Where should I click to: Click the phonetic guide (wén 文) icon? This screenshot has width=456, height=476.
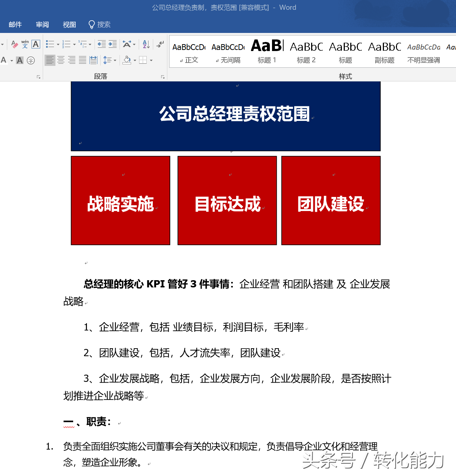point(25,44)
